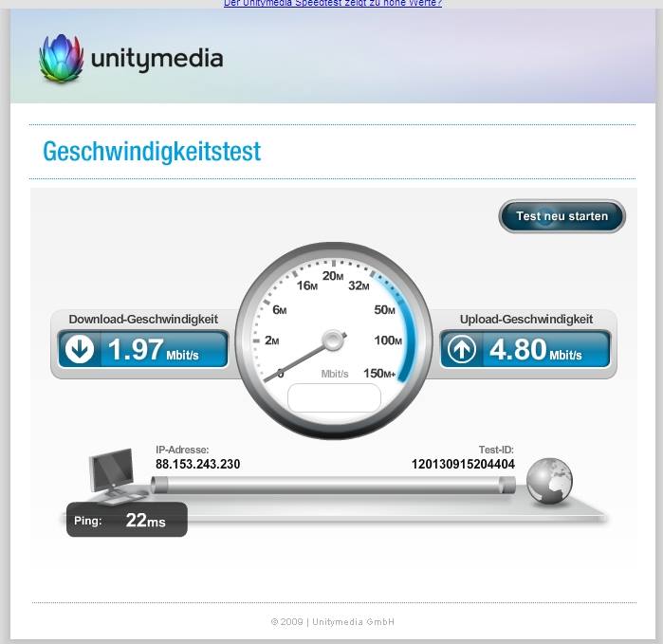Click the 4.80 Mbit/s upload value

(x=535, y=350)
